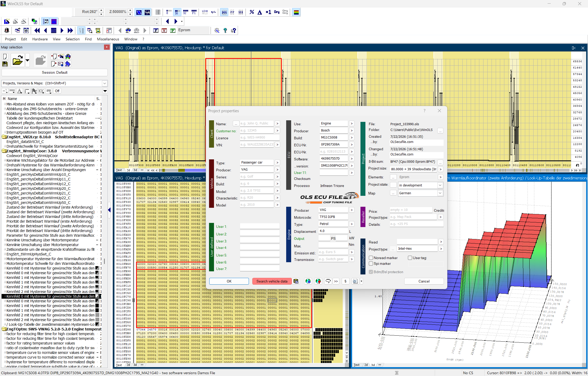Enable the Noread marker checkbox

[x=371, y=258]
